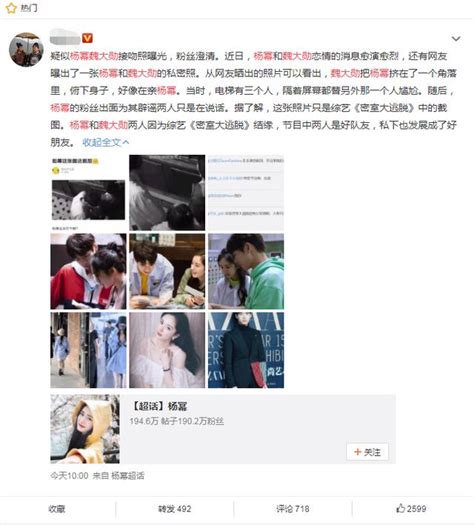Open the comments screenshot thumbnail
The width and height of the screenshot is (474, 525).
246,193
